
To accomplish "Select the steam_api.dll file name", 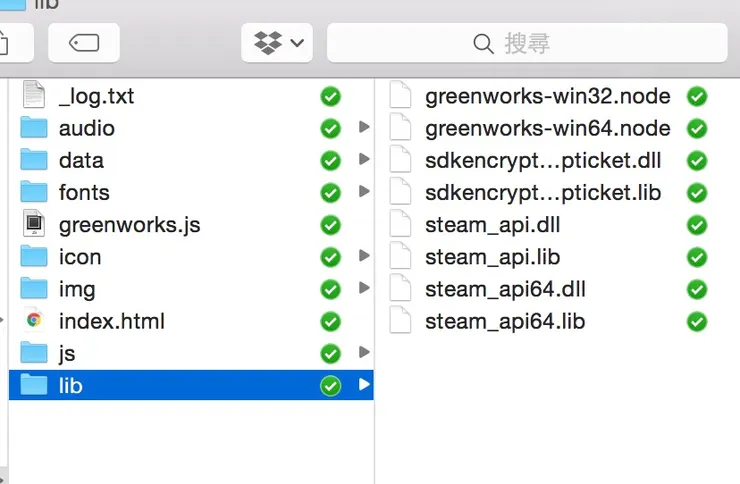I will coord(492,225).
